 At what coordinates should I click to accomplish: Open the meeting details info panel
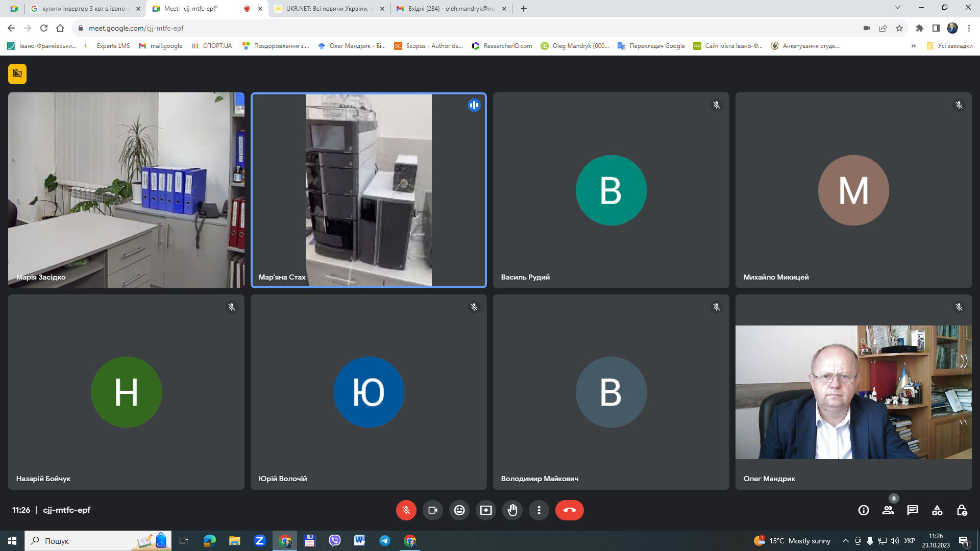point(864,510)
